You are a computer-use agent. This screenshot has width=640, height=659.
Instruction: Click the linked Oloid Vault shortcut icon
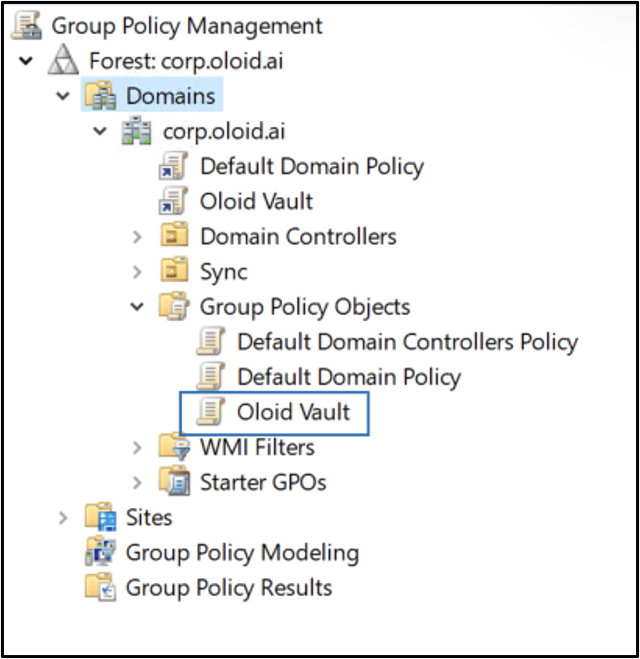(x=173, y=201)
